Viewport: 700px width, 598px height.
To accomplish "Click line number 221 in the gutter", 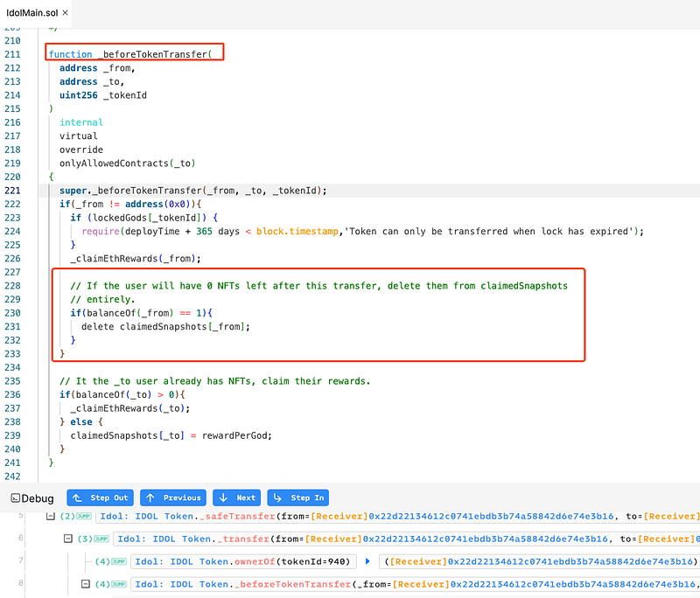I will (13, 191).
